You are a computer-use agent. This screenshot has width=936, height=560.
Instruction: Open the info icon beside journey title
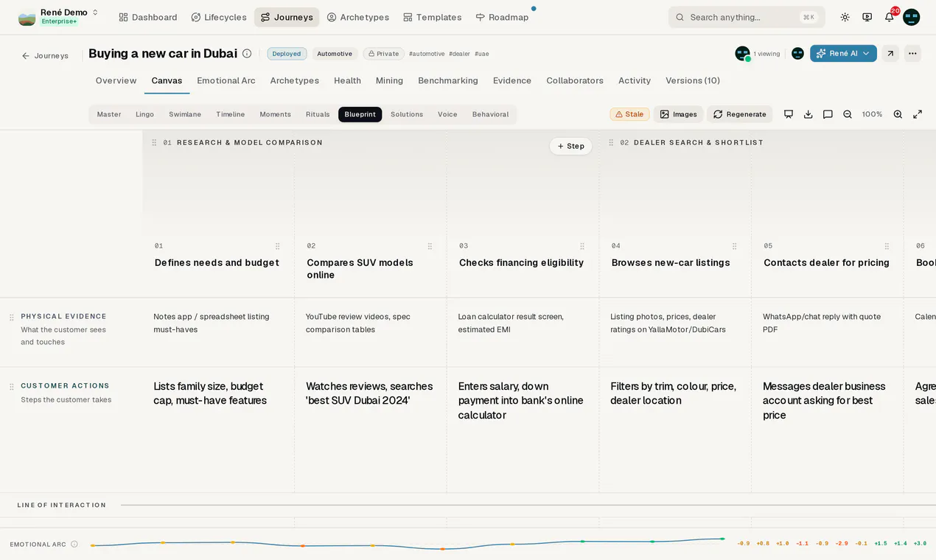(247, 54)
